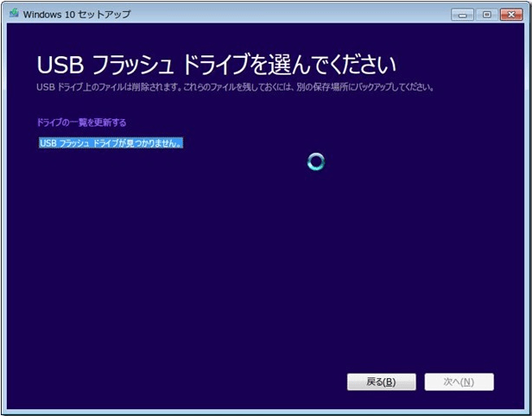
Task: Click the ドライブの一覧を更新する link
Action: click(x=81, y=123)
